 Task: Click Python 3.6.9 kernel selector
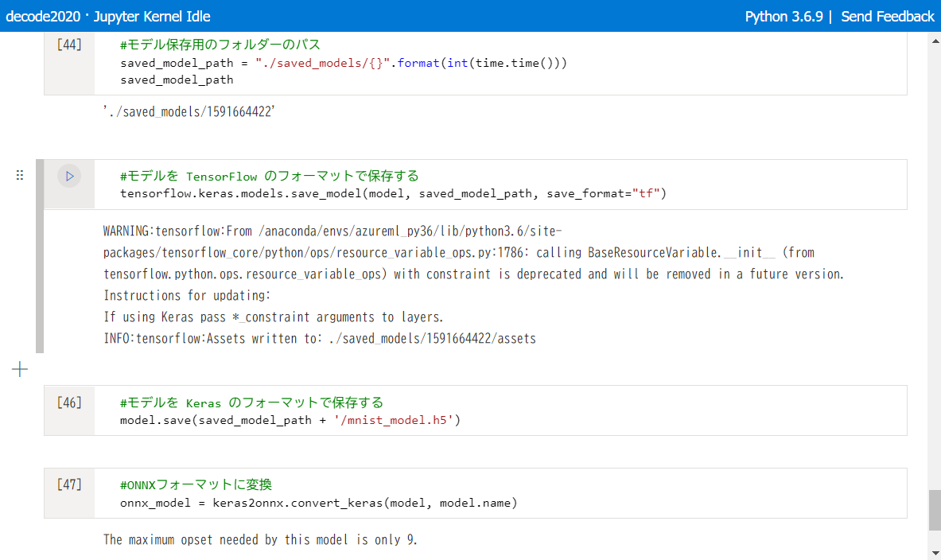pyautogui.click(x=784, y=16)
